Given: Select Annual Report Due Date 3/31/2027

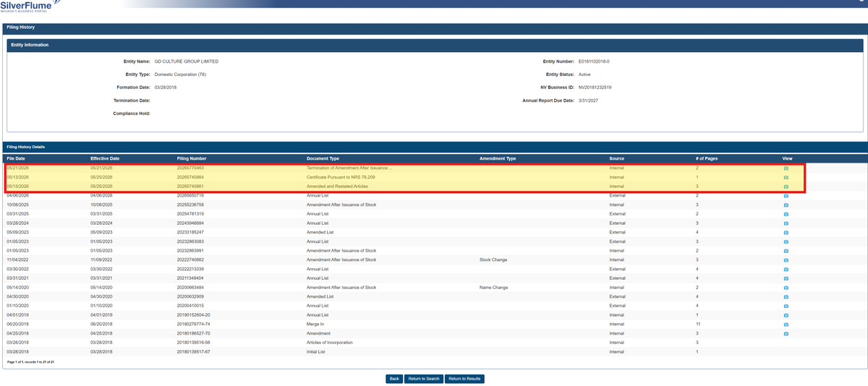Looking at the screenshot, I should coord(588,100).
